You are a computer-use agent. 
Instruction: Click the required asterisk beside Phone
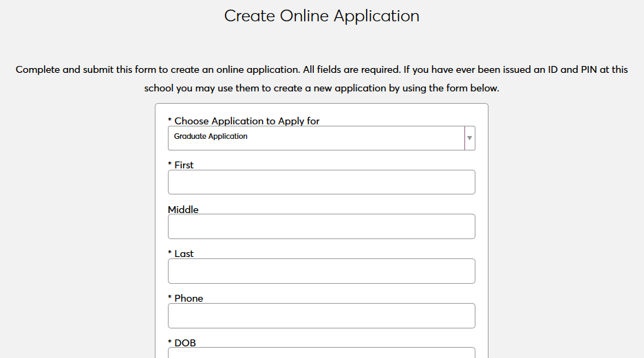coord(170,298)
